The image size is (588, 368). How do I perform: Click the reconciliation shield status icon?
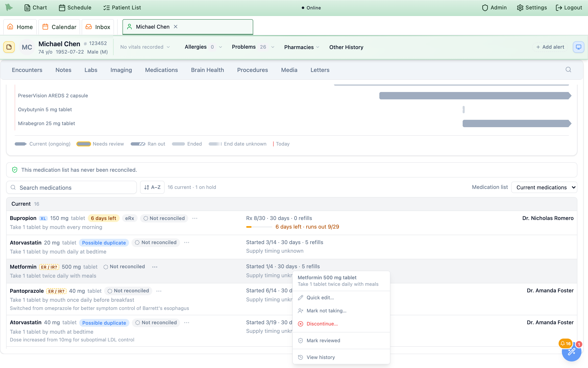pos(14,170)
